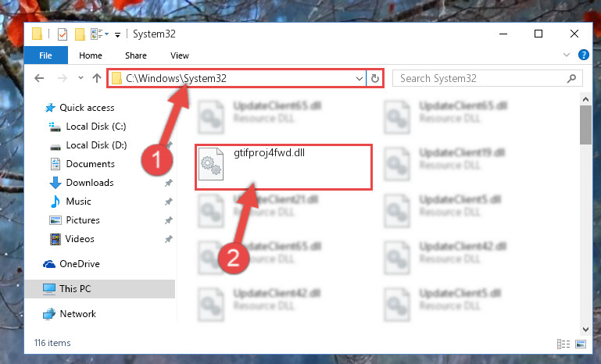This screenshot has height=364, width=601.
Task: Open the Help question mark icon
Action: (x=583, y=55)
